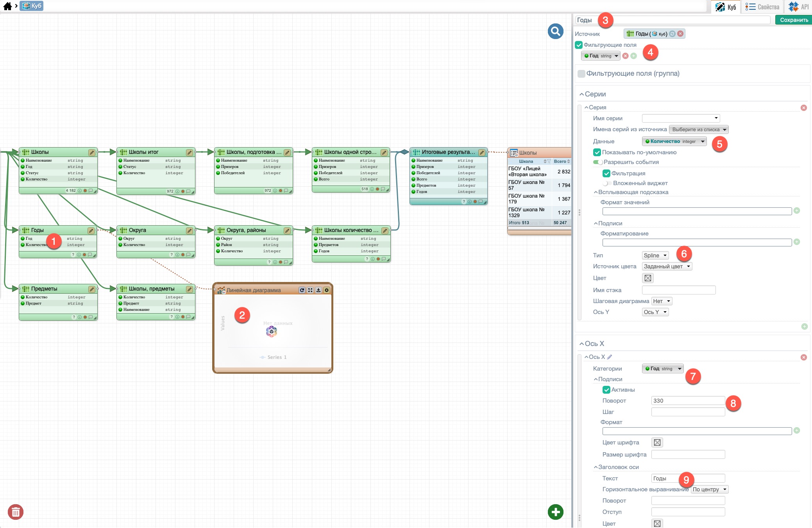Viewport: 812px width, 528px height.
Task: Click the Поворот field containing 330
Action: (x=687, y=401)
